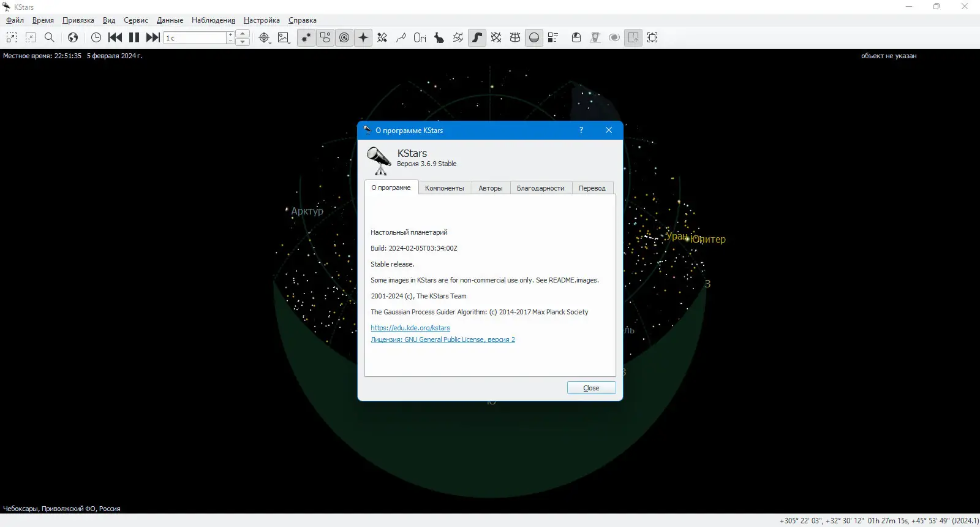Open the Вид menu
The image size is (980, 527).
point(109,20)
